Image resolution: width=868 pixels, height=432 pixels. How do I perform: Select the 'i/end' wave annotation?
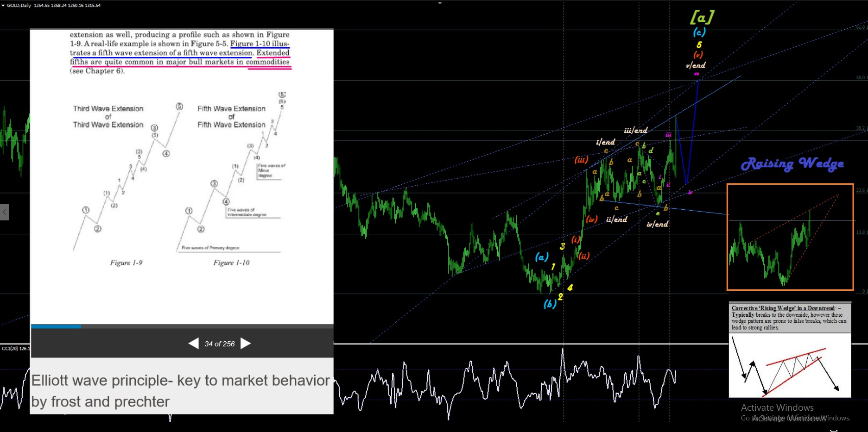coord(606,142)
